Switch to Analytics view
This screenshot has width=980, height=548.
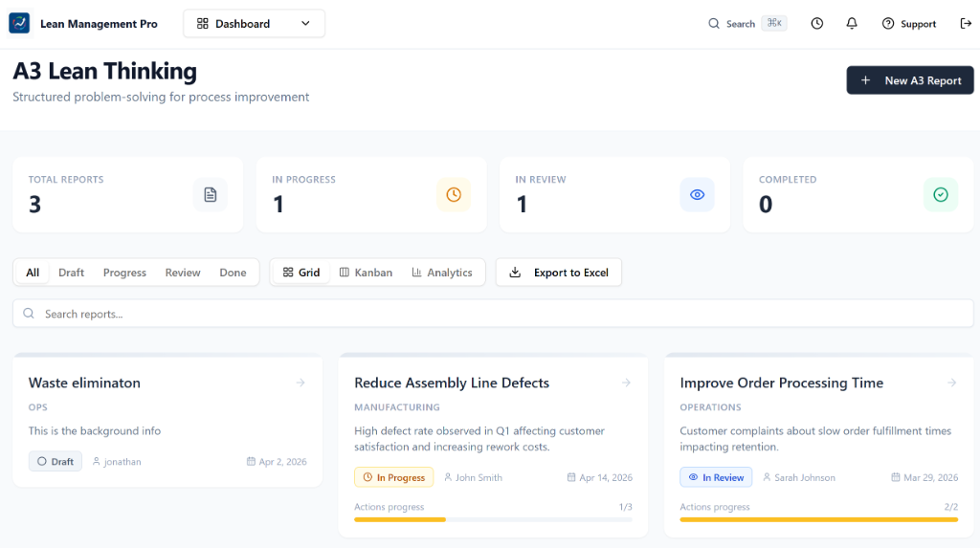[x=442, y=273]
